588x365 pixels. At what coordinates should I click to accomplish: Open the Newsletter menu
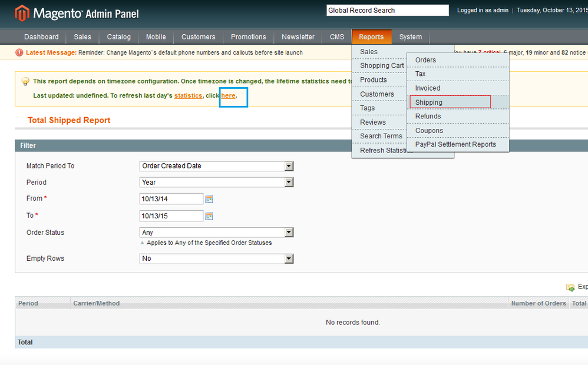(x=298, y=36)
